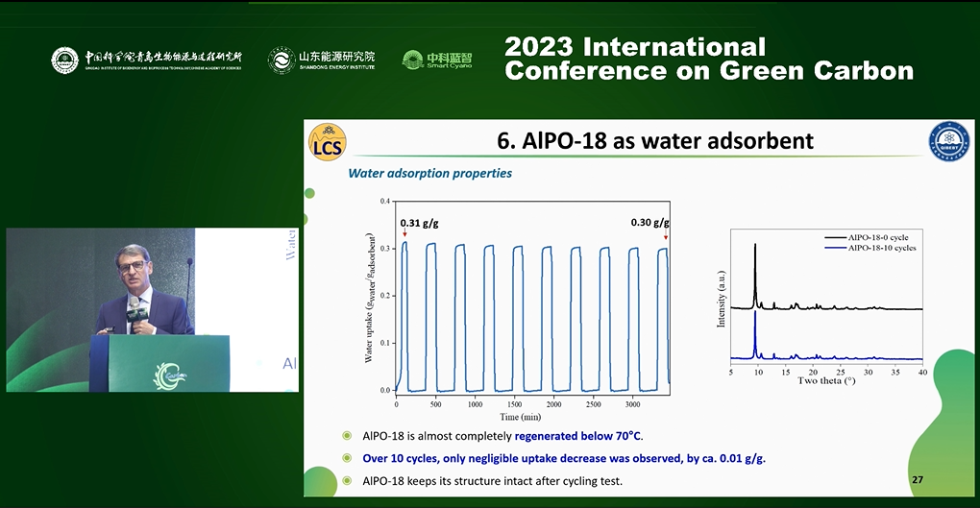Click the Qingdao Institute logo in header

coord(146,60)
